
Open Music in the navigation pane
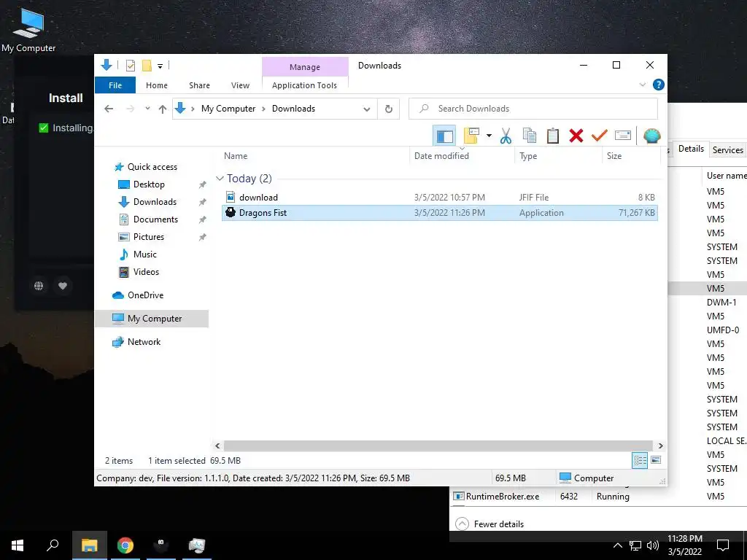pyautogui.click(x=145, y=254)
